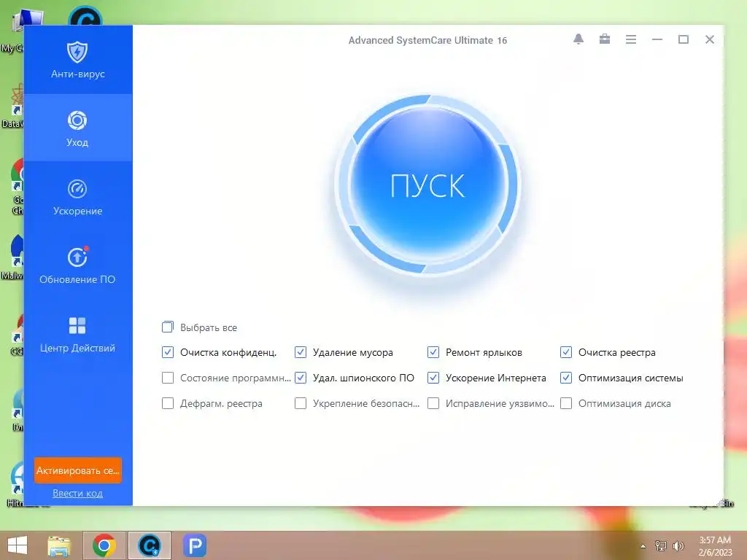
Task: Uncheck Ремонт ярлыков option
Action: 433,352
